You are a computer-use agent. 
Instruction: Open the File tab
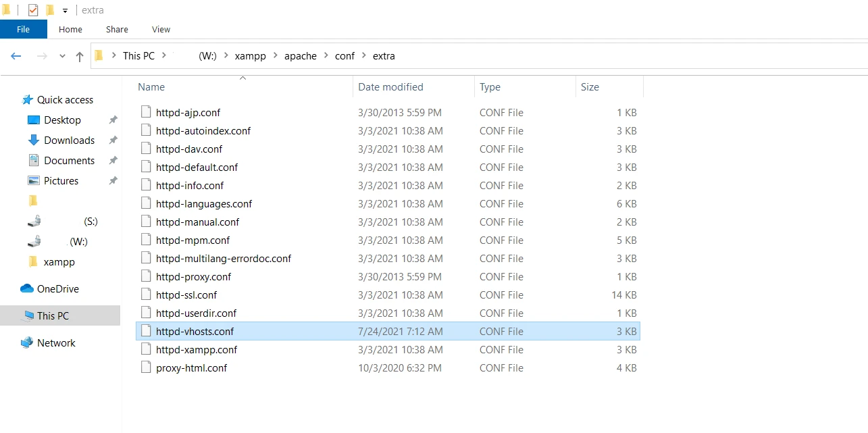click(24, 29)
